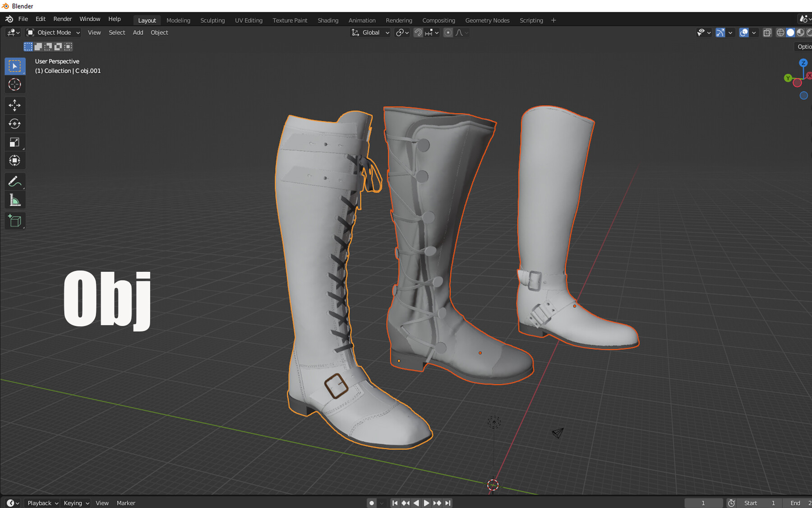Click the navigation gizmo Z axis
This screenshot has height=508, width=812.
(803, 64)
